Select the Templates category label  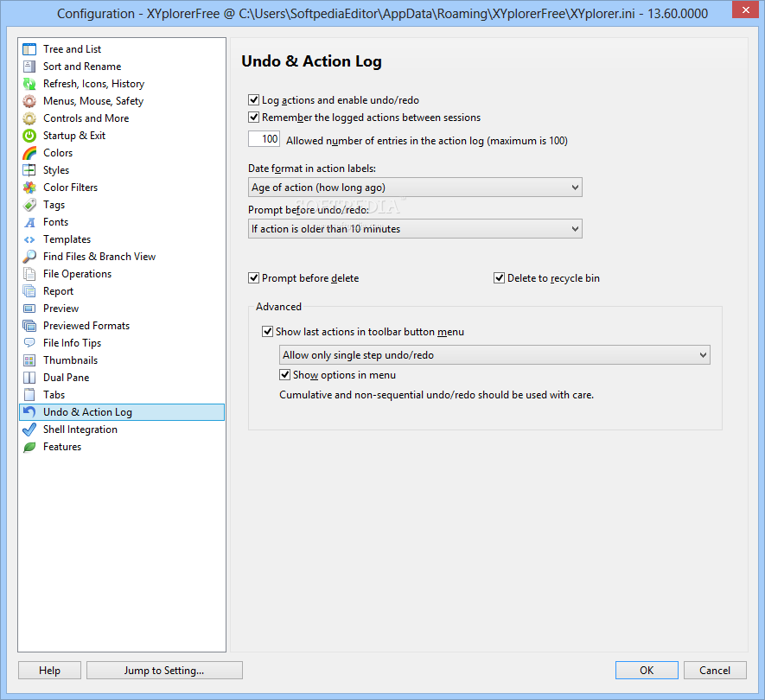67,239
